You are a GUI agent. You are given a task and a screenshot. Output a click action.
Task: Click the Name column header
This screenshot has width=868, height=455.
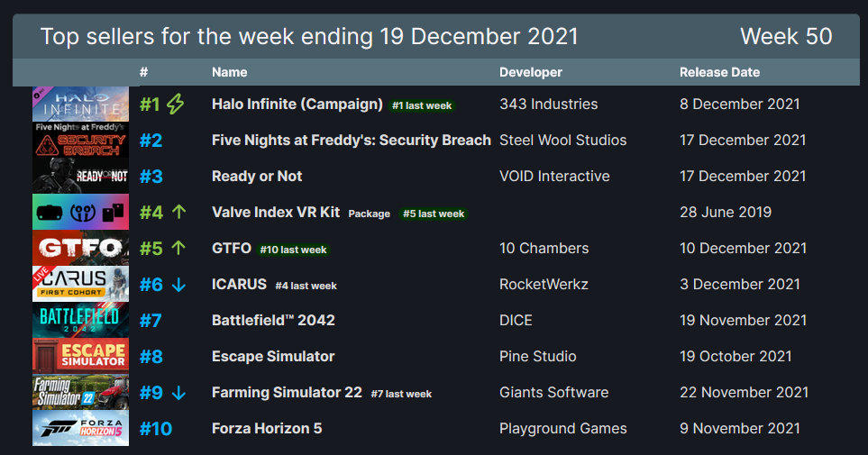(229, 72)
